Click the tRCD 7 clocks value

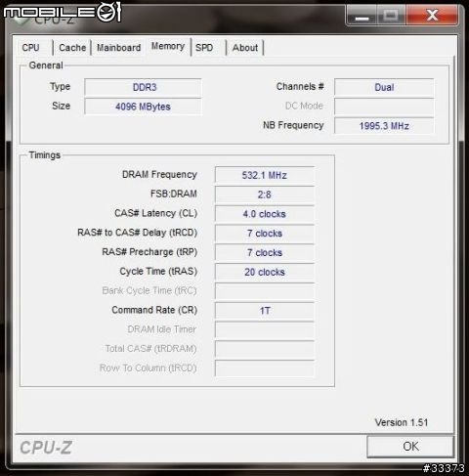click(265, 234)
